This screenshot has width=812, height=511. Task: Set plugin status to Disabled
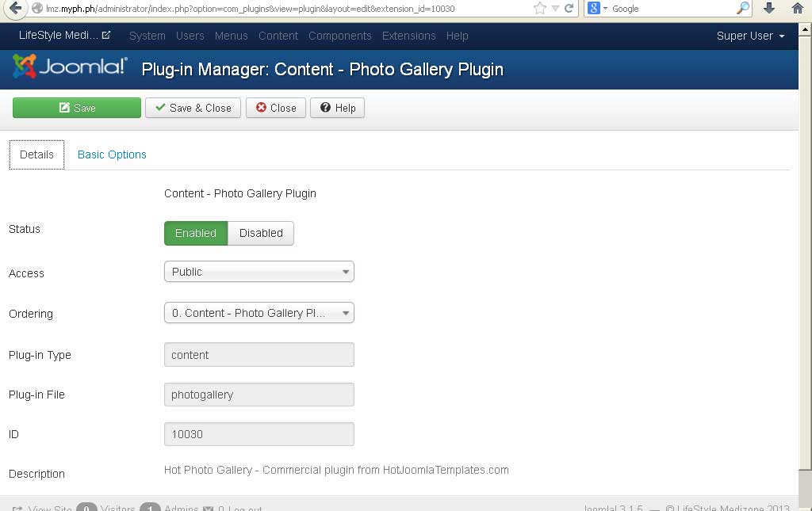261,233
